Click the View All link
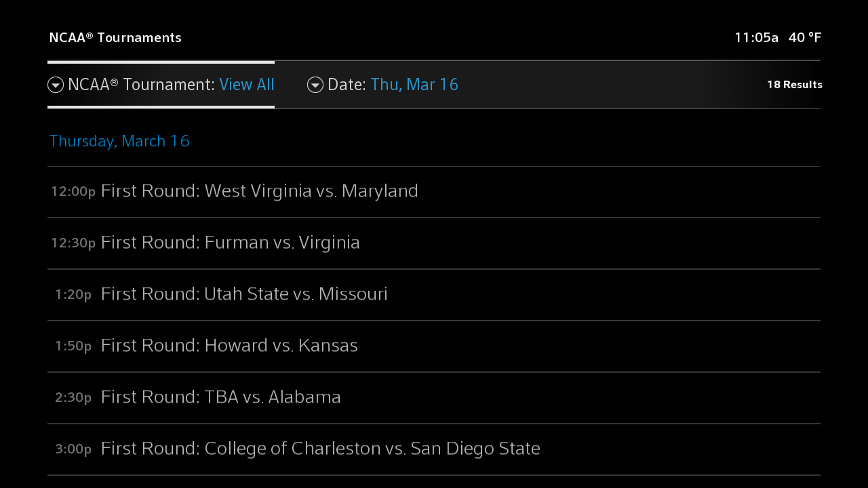The image size is (868, 488). pos(246,84)
